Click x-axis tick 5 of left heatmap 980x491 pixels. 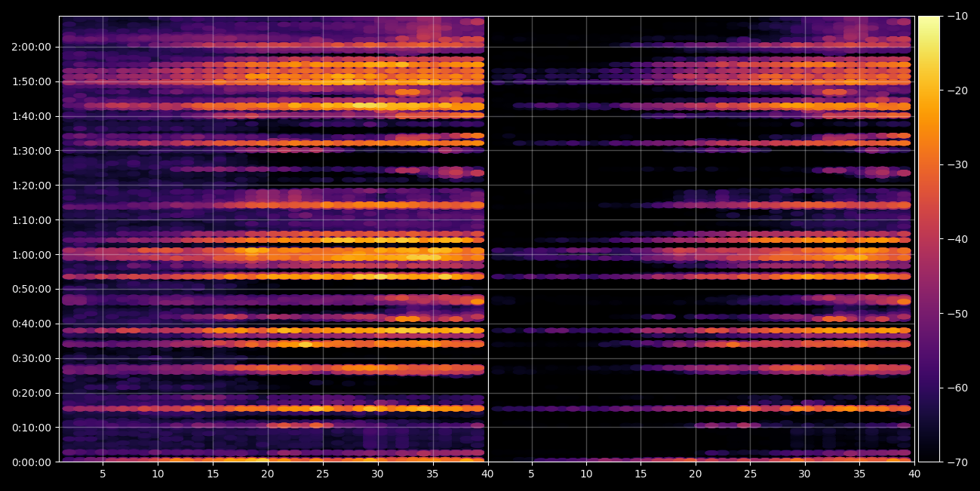click(x=103, y=474)
